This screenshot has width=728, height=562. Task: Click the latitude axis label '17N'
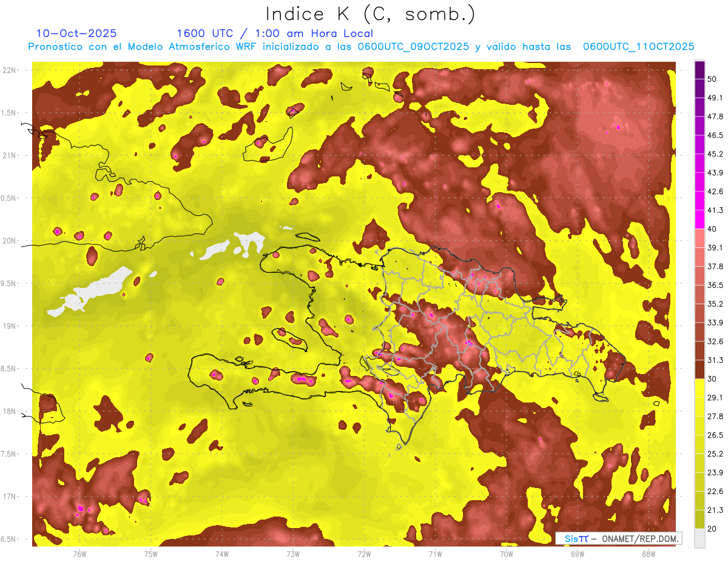[x=9, y=497]
